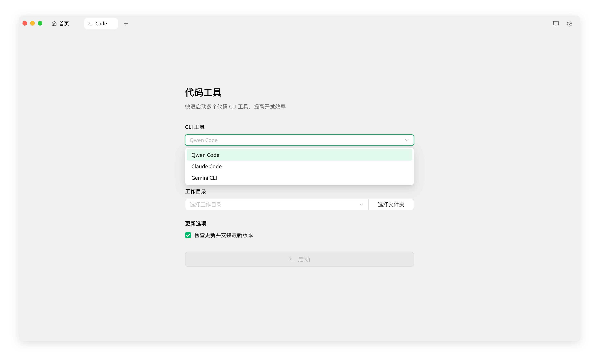Add a new tab with plus icon

tap(126, 24)
